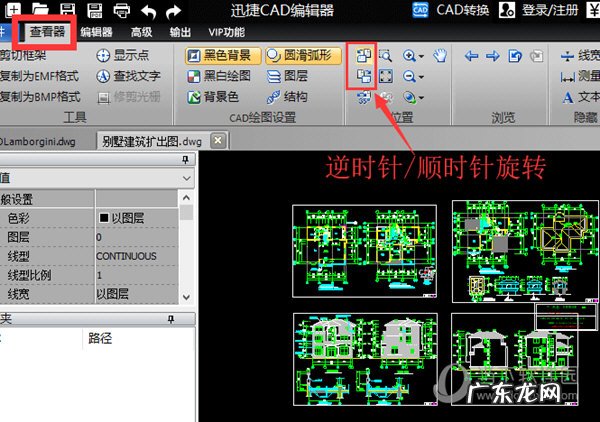Rotate drawing counterclockwise icon
The width and height of the screenshot is (600, 422).
tap(364, 55)
